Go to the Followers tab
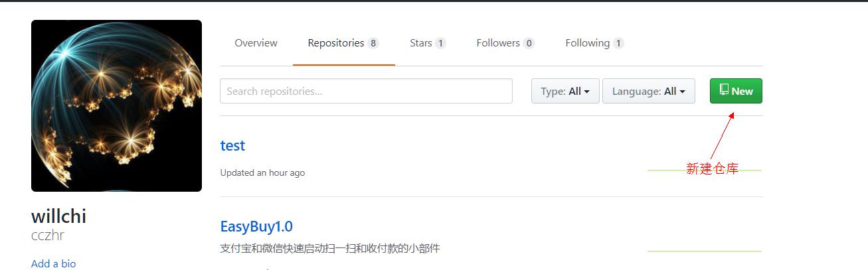This screenshot has width=868, height=270. (505, 43)
